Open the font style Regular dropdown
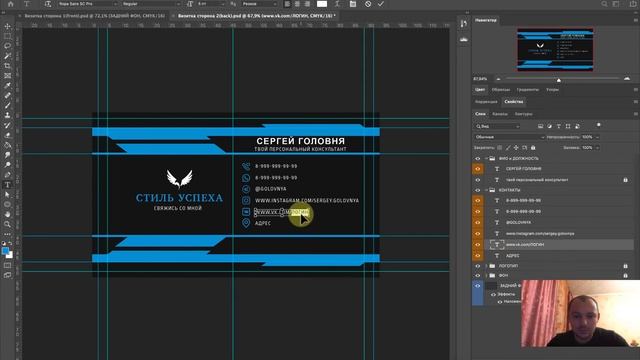Image resolution: width=640 pixels, height=360 pixels. [150, 4]
